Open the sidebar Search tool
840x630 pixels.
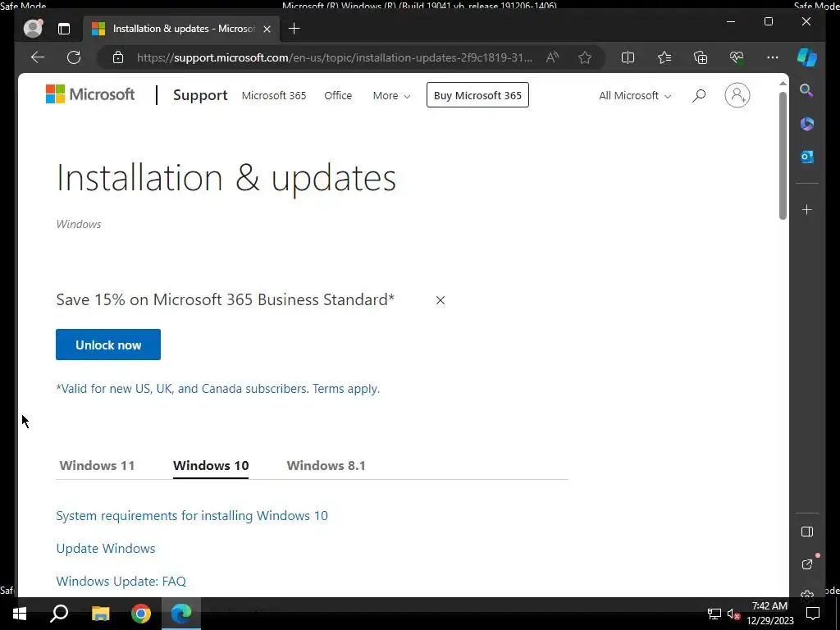(x=807, y=90)
